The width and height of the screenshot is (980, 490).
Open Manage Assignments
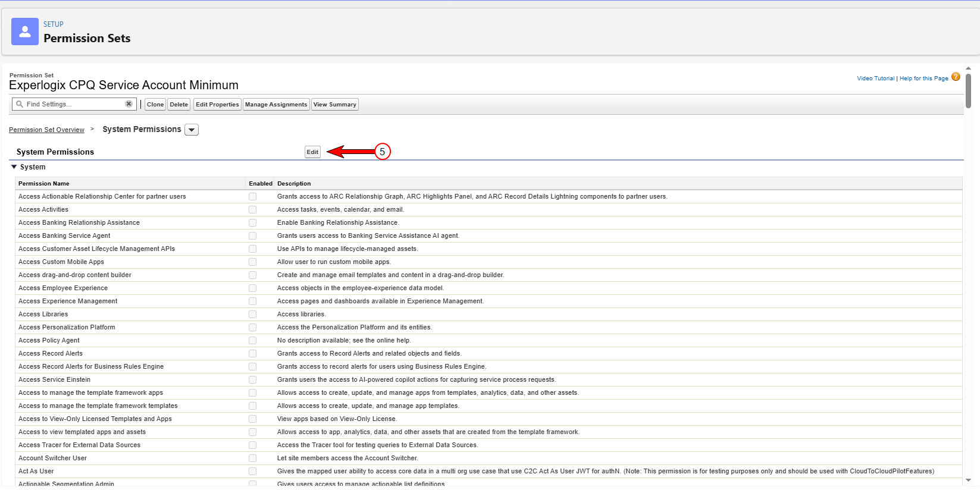[x=276, y=105]
